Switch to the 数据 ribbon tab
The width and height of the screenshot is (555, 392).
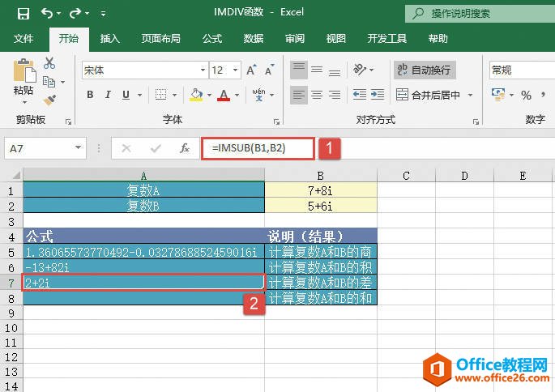pyautogui.click(x=254, y=38)
